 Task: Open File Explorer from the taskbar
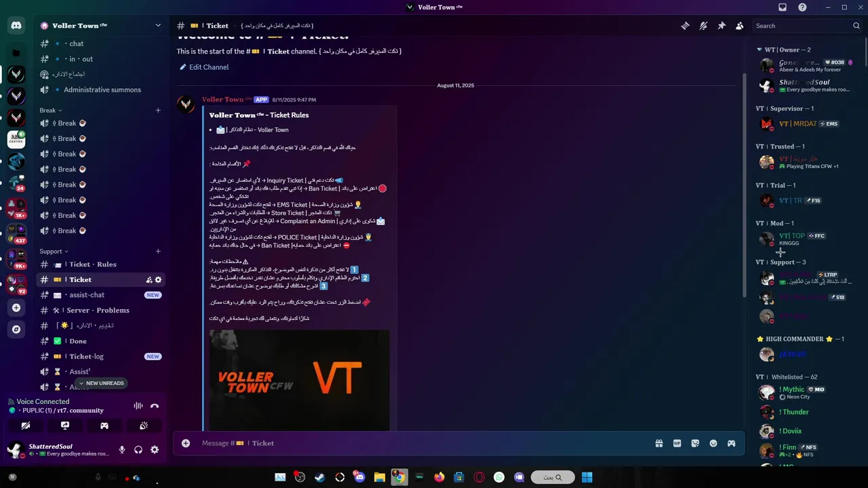click(379, 477)
